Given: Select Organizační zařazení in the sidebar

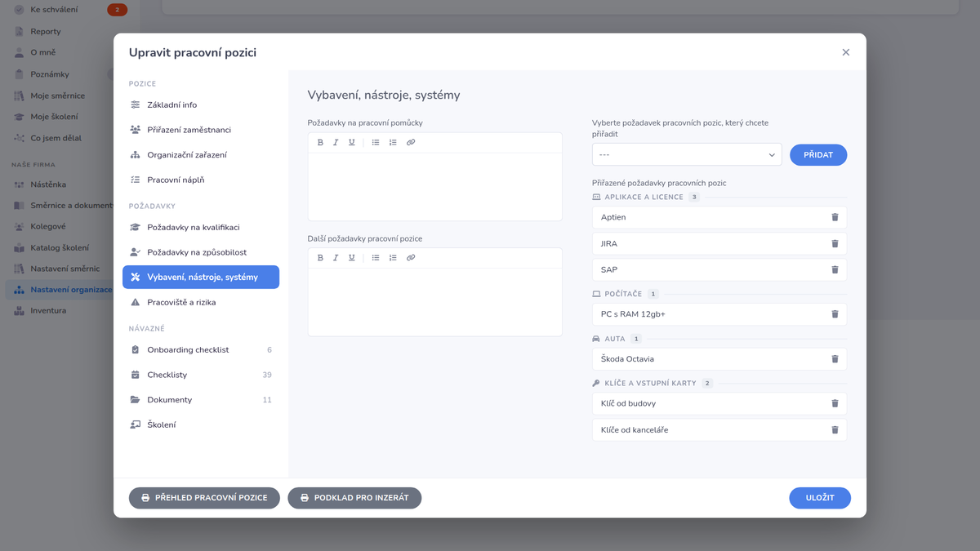Looking at the screenshot, I should click(x=201, y=155).
